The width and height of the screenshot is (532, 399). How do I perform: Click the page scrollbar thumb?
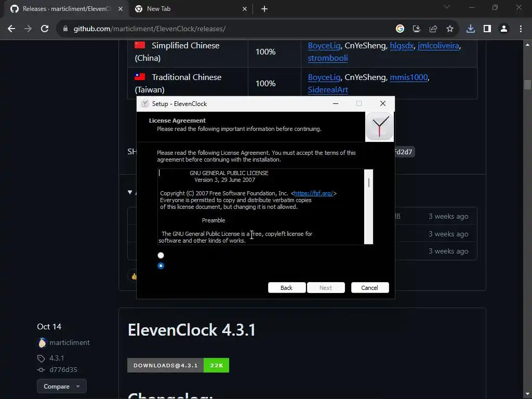(527, 84)
